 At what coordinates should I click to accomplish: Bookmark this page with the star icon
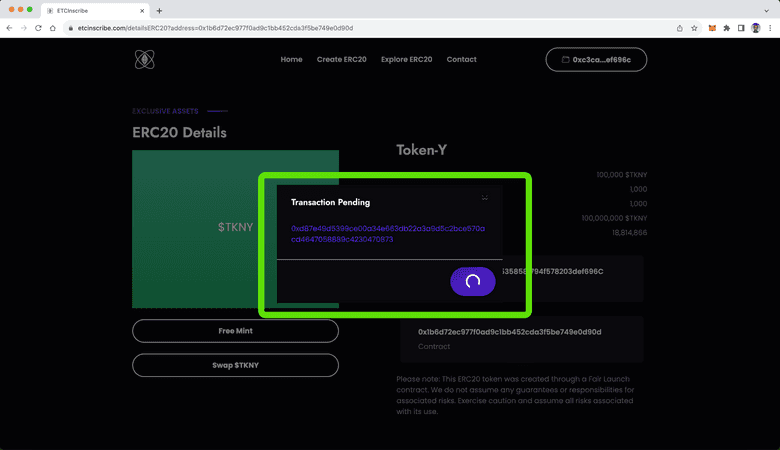point(694,28)
